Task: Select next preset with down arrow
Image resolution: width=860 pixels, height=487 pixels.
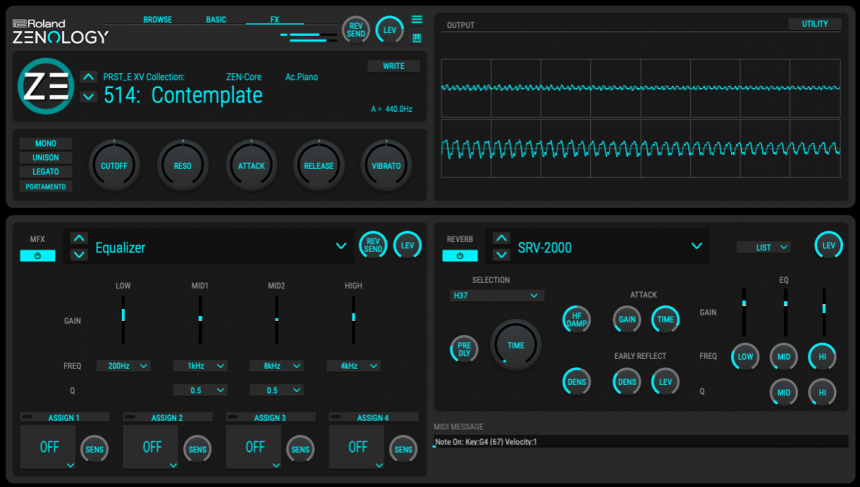Action: point(88,97)
